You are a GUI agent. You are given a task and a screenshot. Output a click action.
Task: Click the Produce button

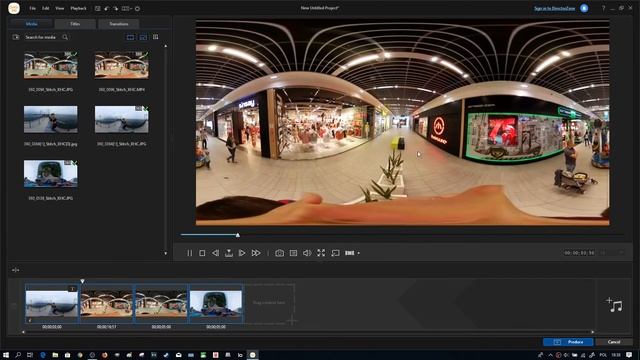pyautogui.click(x=568, y=342)
